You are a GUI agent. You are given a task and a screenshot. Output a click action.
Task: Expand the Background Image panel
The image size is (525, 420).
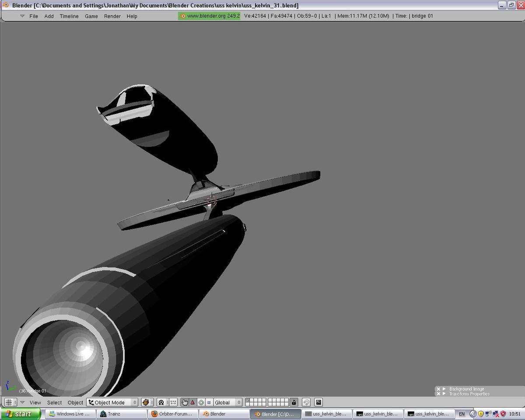[x=444, y=388]
